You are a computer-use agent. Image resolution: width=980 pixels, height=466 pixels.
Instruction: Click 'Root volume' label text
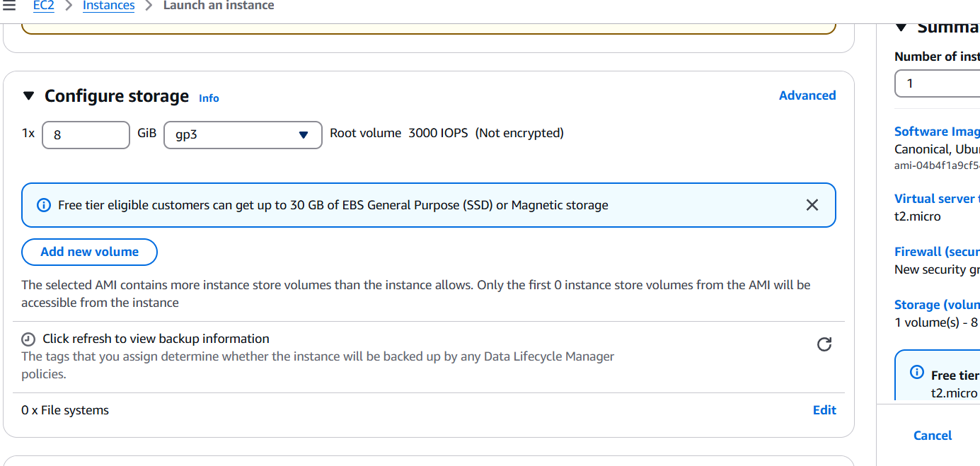(x=365, y=133)
